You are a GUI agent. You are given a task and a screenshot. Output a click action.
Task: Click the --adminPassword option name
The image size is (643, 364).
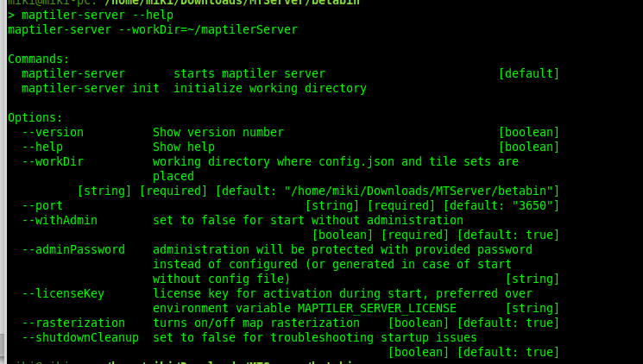point(73,249)
